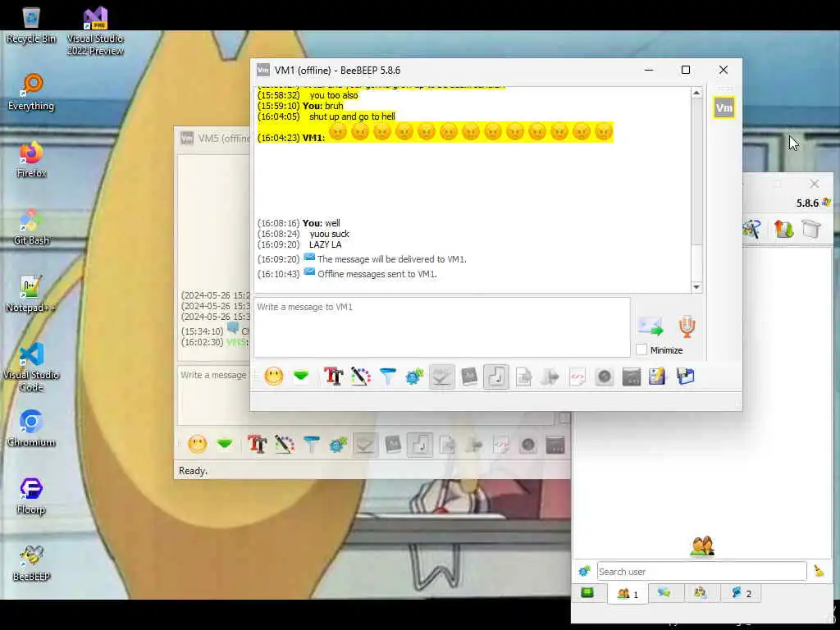
Task: Click the dark grey box icon in VM1 toolbar
Action: click(x=632, y=376)
